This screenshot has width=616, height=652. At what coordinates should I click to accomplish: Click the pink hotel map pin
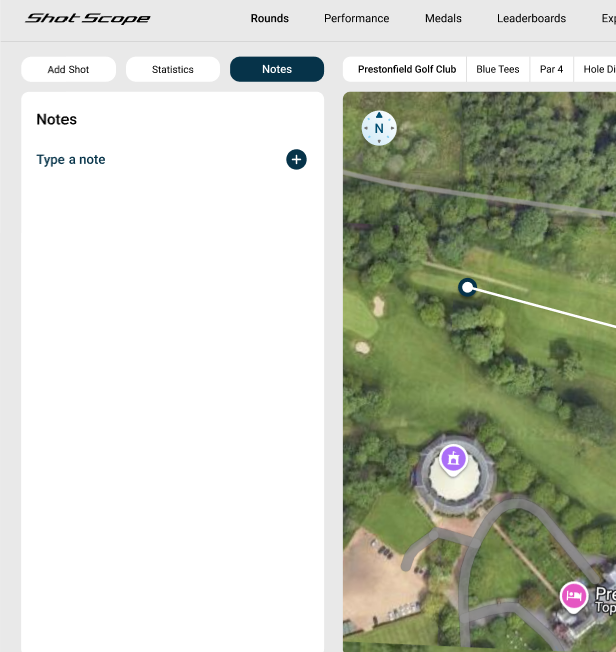573,596
